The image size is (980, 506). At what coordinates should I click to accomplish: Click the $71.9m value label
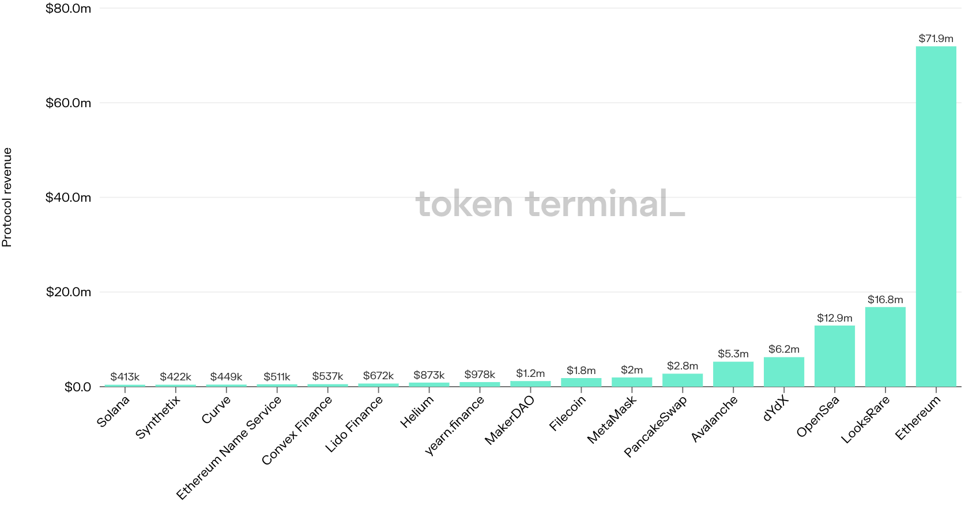tap(936, 39)
